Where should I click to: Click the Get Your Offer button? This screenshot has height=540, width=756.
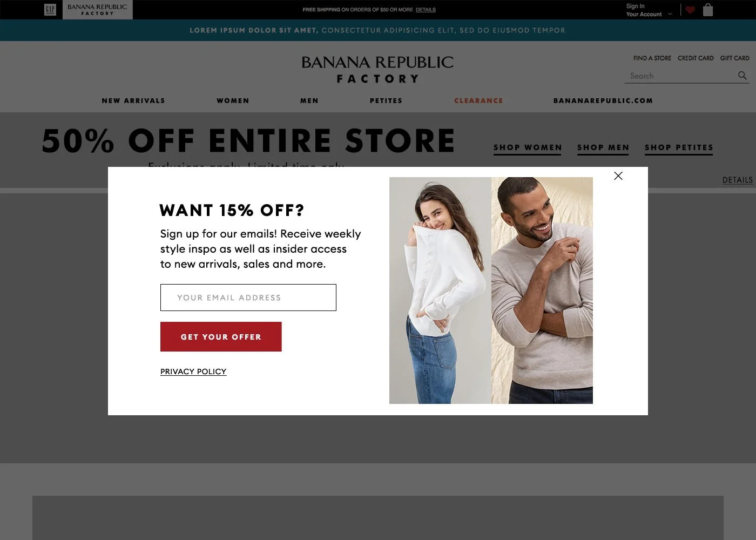(221, 337)
